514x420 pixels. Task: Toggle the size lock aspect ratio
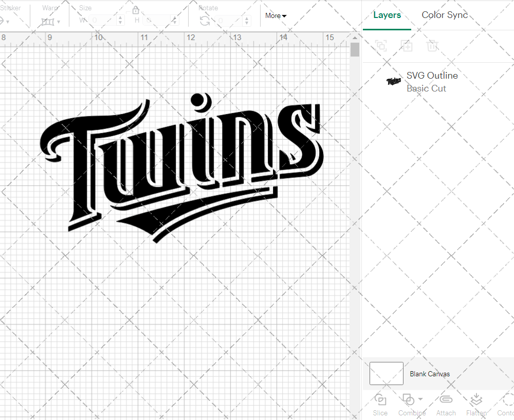[136, 10]
